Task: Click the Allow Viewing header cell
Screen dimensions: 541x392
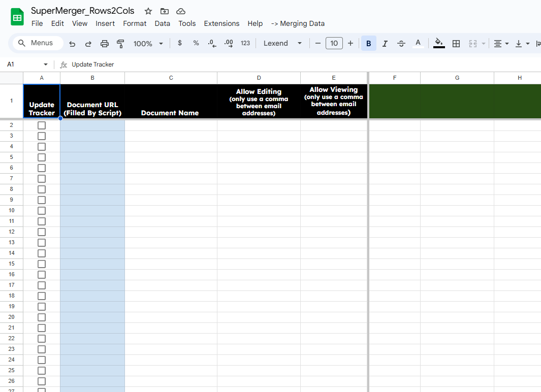Action: [334, 101]
